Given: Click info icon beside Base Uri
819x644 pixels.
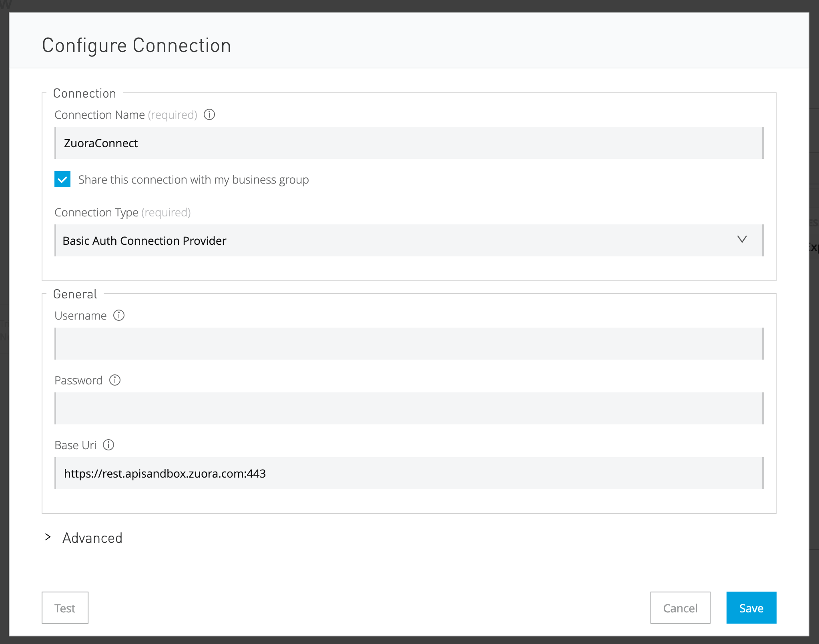Looking at the screenshot, I should tap(108, 445).
